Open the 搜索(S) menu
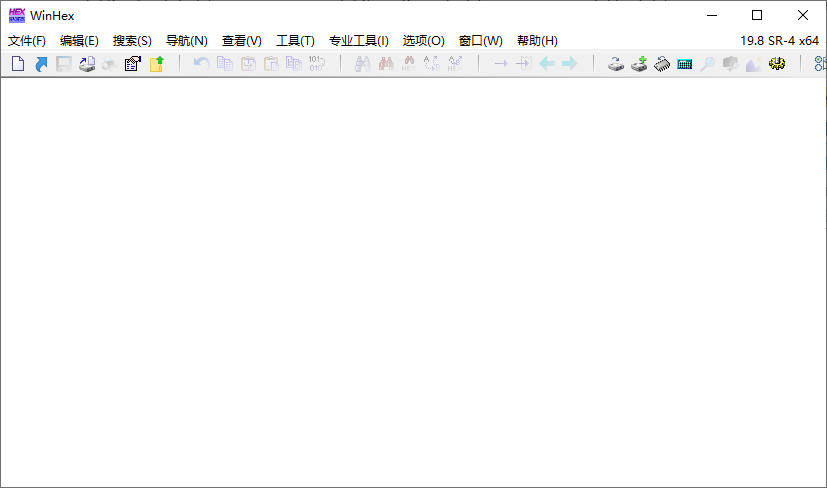This screenshot has height=488, width=827. pos(132,41)
